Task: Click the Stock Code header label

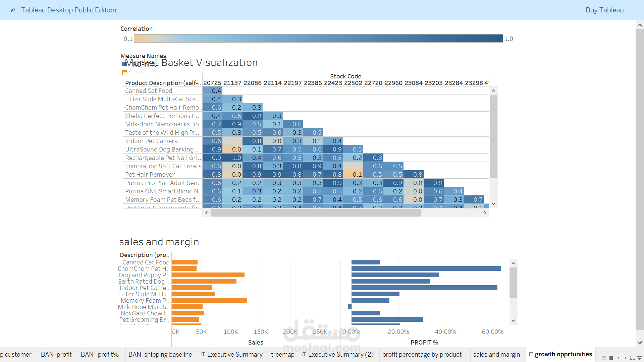Action: (345, 76)
